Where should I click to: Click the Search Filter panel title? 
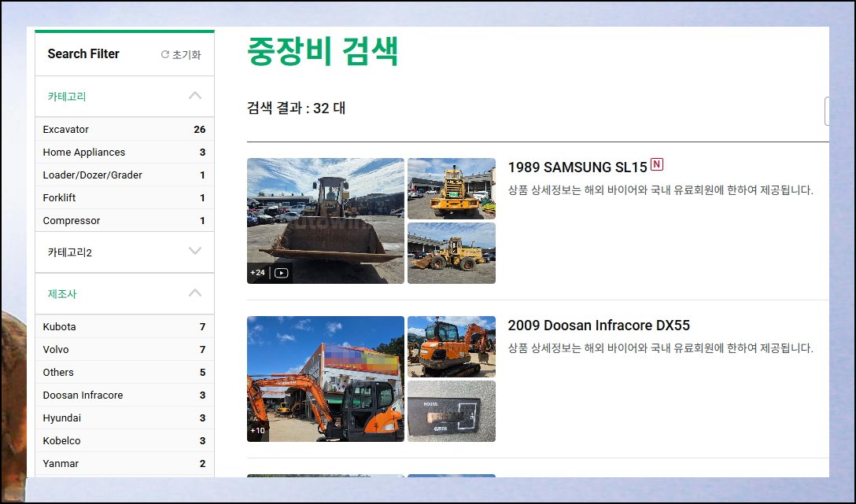(83, 54)
